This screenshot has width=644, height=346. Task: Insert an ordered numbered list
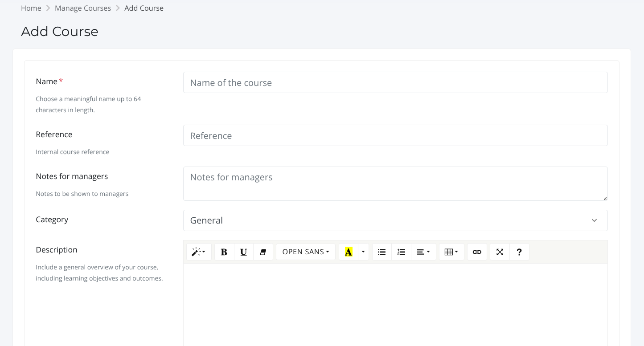pyautogui.click(x=401, y=252)
